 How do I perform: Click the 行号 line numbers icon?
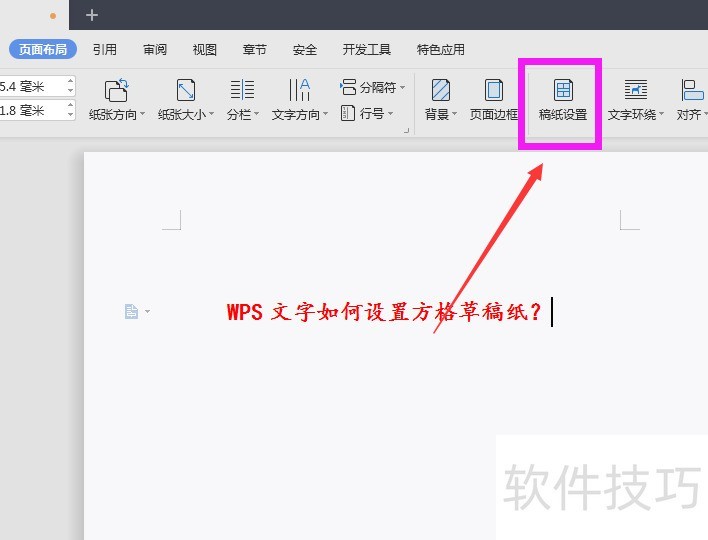pos(348,113)
